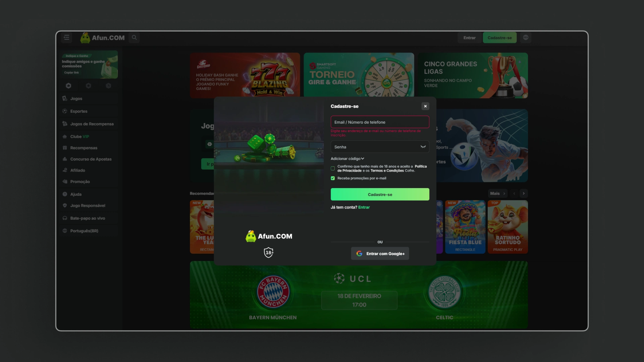This screenshot has width=644, height=362.
Task: Toggle the 18+ age verification icon
Action: (x=268, y=252)
